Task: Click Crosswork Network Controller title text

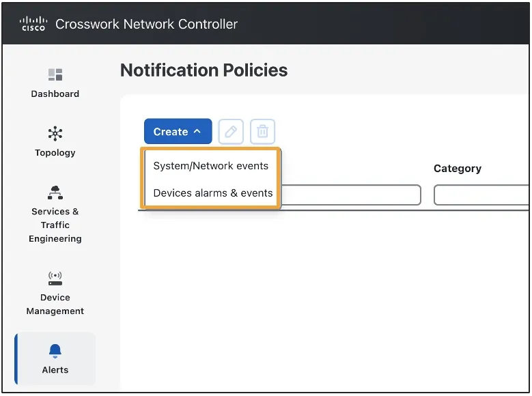Action: pyautogui.click(x=146, y=24)
